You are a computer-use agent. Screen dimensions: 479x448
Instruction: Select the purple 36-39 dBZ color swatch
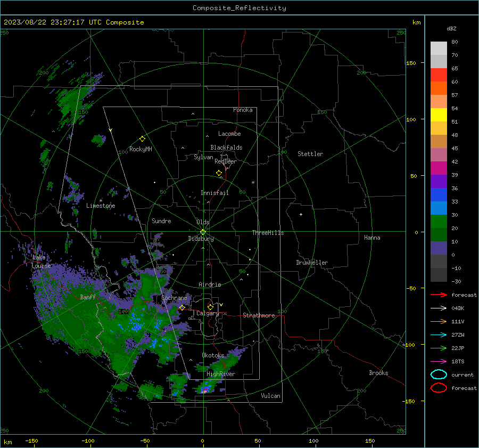tap(439, 181)
